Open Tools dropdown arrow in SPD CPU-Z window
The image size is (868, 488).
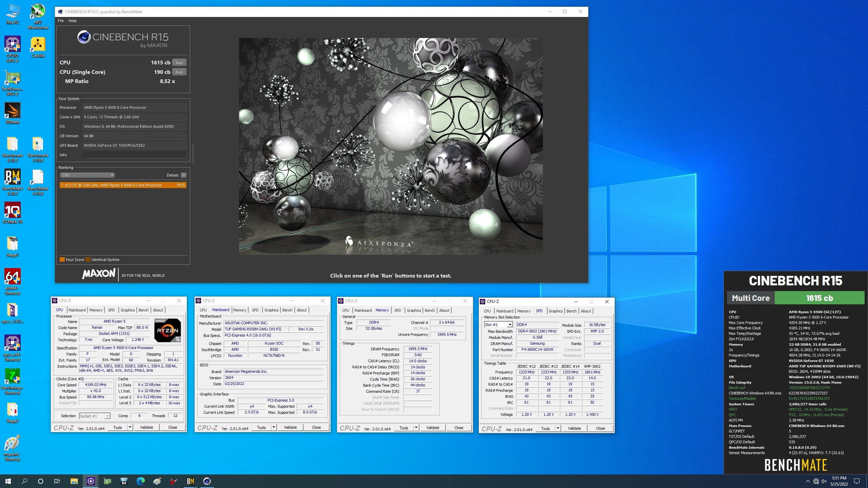(558, 428)
